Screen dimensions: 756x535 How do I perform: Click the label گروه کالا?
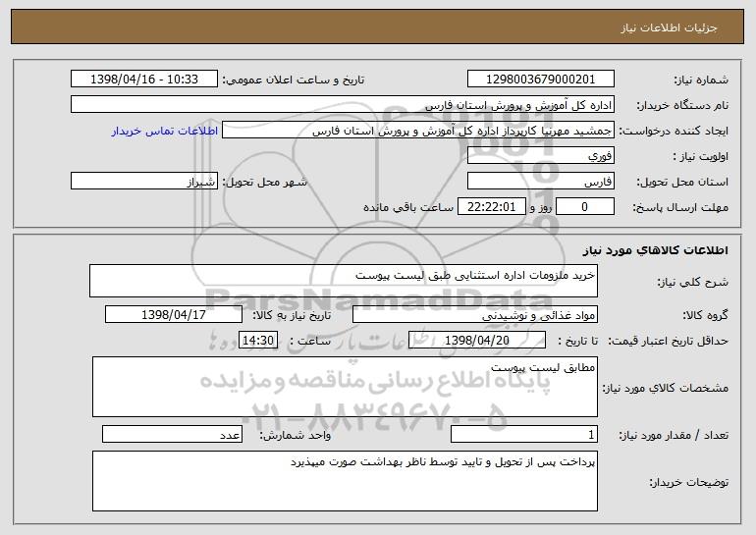coord(705,316)
